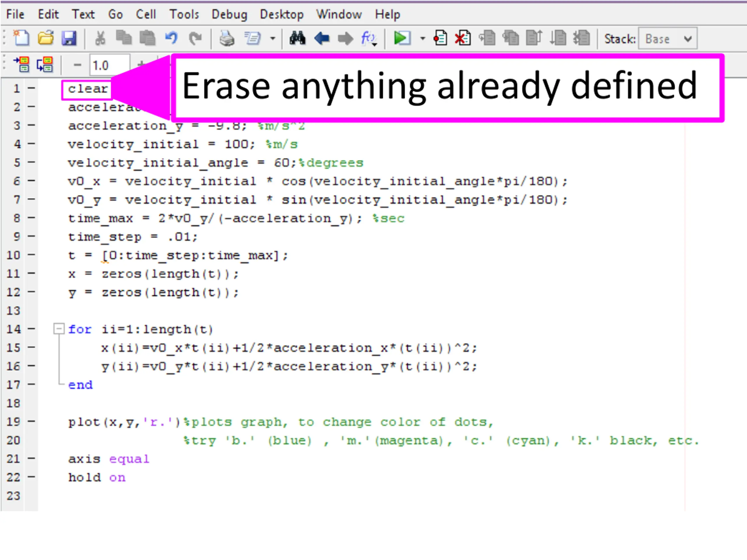Click the debug Step icon

tap(487, 38)
